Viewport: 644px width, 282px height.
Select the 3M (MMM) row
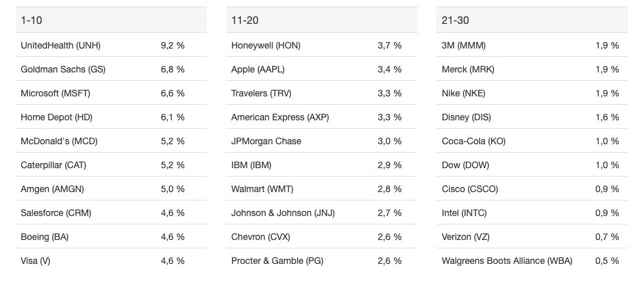click(463, 45)
